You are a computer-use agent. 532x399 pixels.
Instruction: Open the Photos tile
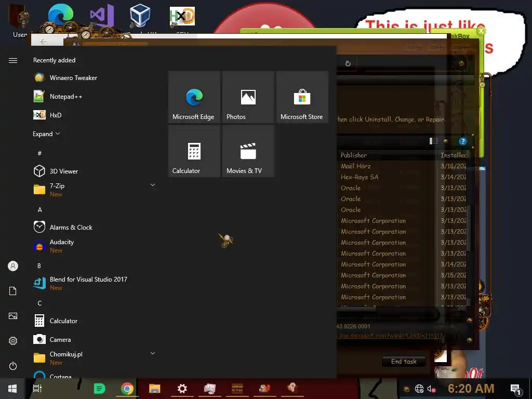tap(248, 97)
